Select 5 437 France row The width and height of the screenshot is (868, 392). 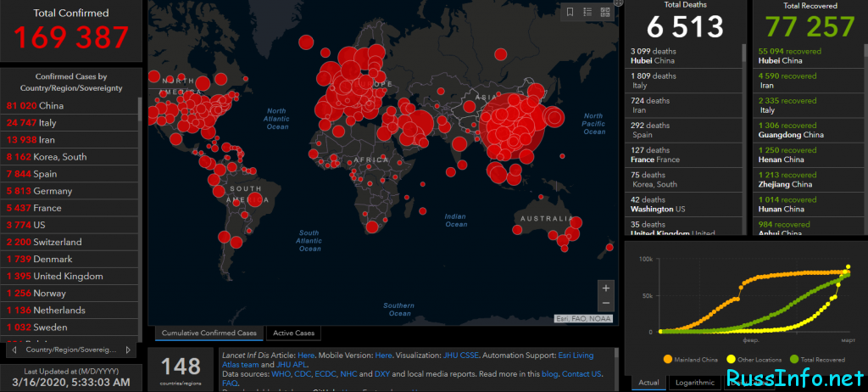[x=70, y=209]
